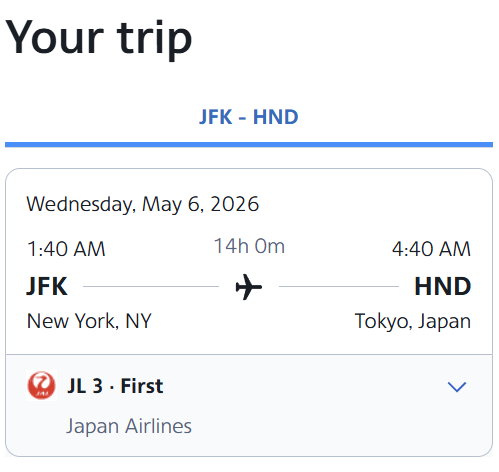Click the 14h 0m flight duration
Screen dimensions: 499x472
[x=249, y=246]
